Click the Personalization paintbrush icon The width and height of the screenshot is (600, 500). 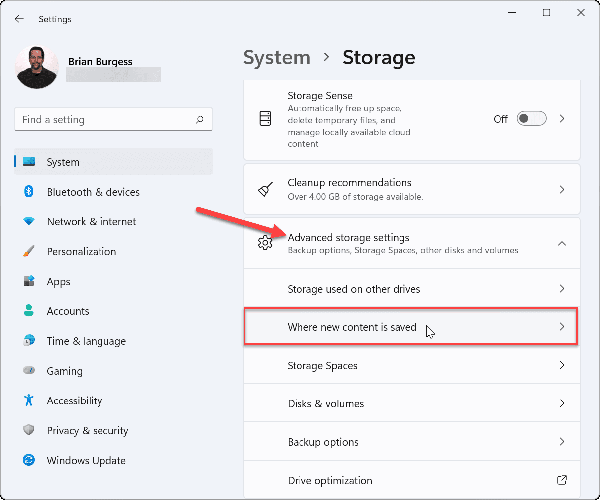tap(27, 252)
